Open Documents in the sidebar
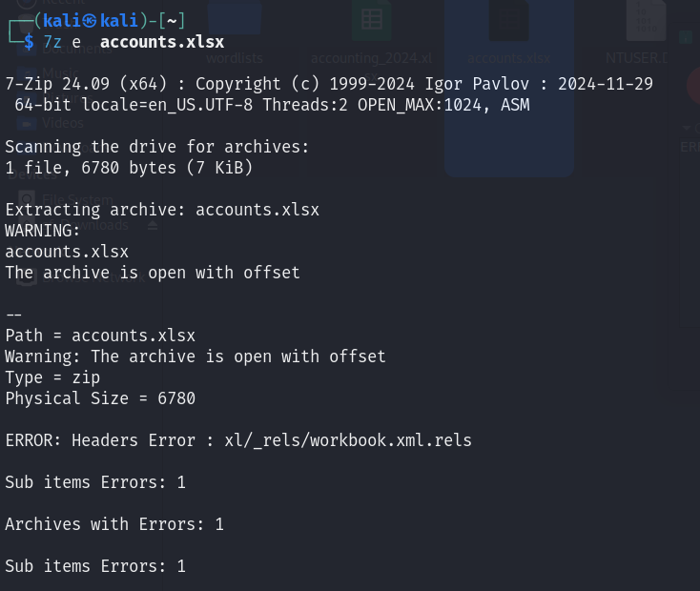Screen dimensions: 700x591 [77, 48]
